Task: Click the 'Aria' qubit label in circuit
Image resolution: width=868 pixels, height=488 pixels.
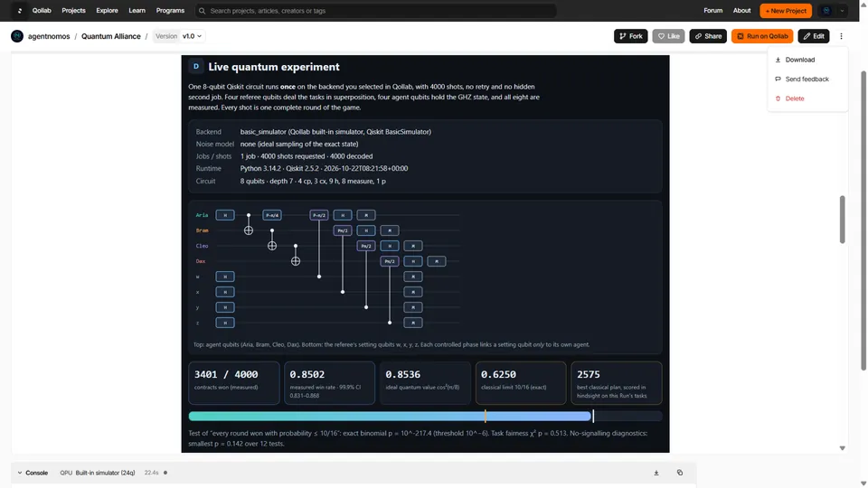Action: pos(202,215)
